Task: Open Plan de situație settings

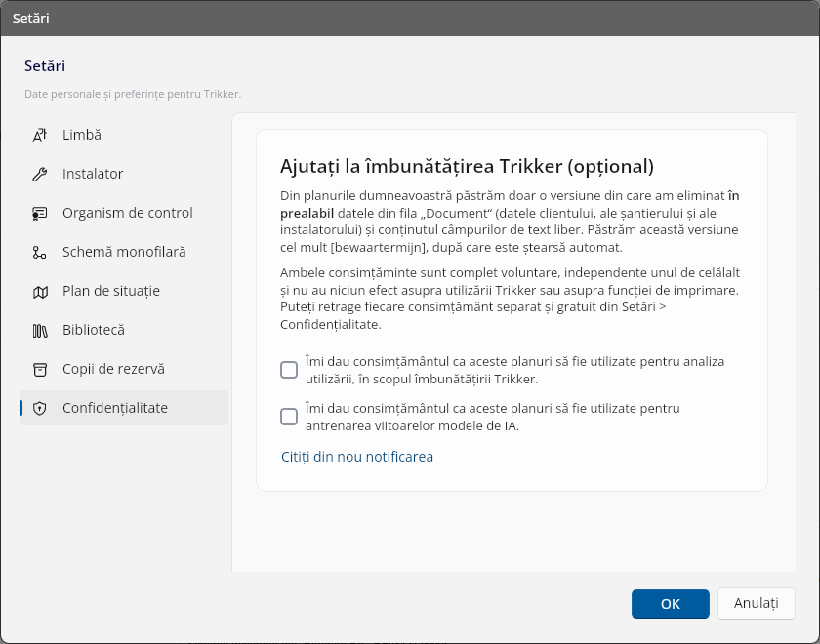Action: [124, 291]
